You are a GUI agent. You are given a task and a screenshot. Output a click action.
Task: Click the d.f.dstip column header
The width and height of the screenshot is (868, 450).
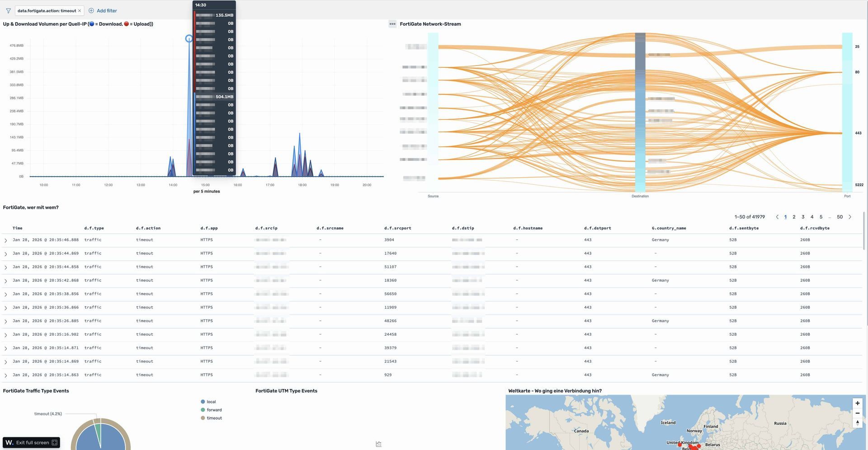click(x=463, y=228)
